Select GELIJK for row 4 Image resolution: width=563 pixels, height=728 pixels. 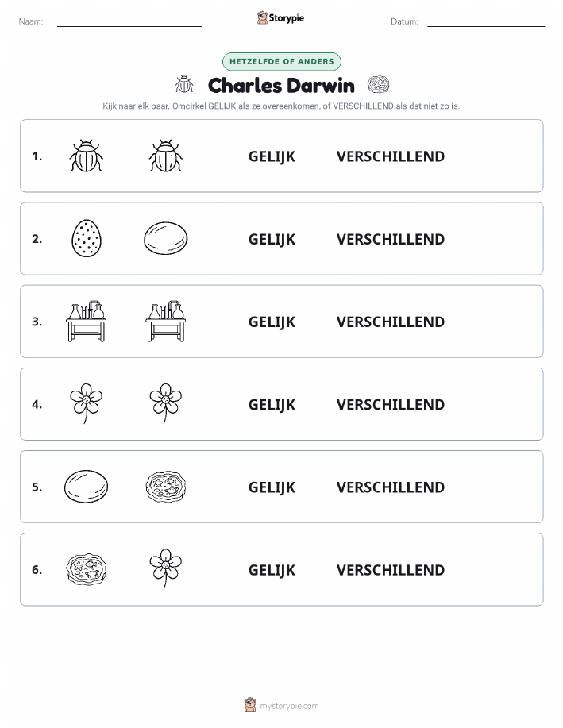point(272,404)
